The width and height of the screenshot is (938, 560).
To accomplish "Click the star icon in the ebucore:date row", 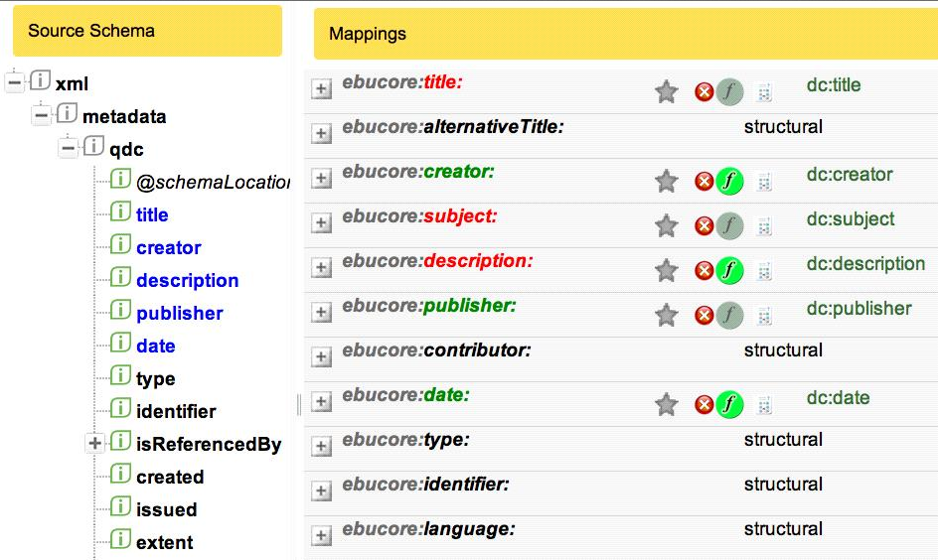I will (666, 405).
